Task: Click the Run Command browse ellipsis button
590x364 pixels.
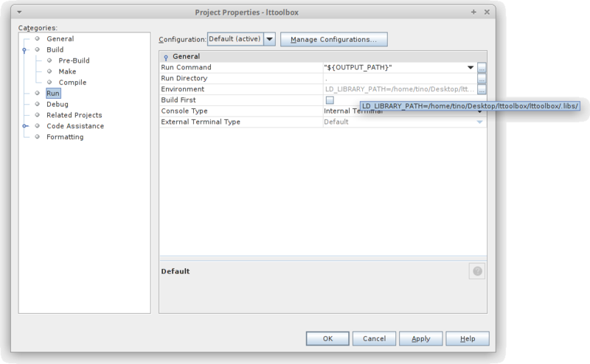Action: [x=482, y=67]
